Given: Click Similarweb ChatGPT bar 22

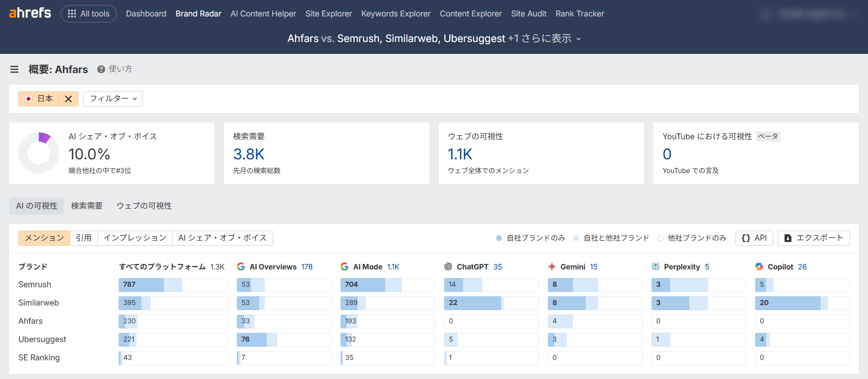Looking at the screenshot, I should (x=491, y=303).
